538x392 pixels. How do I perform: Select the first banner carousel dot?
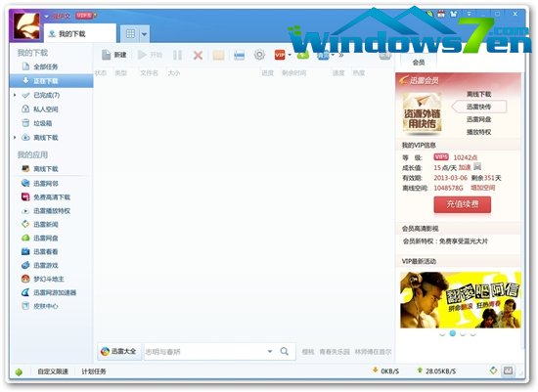[442, 333]
